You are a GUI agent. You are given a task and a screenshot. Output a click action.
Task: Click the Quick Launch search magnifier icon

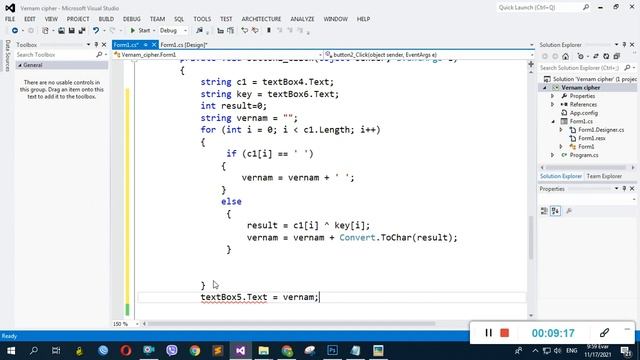pyautogui.click(x=586, y=7)
